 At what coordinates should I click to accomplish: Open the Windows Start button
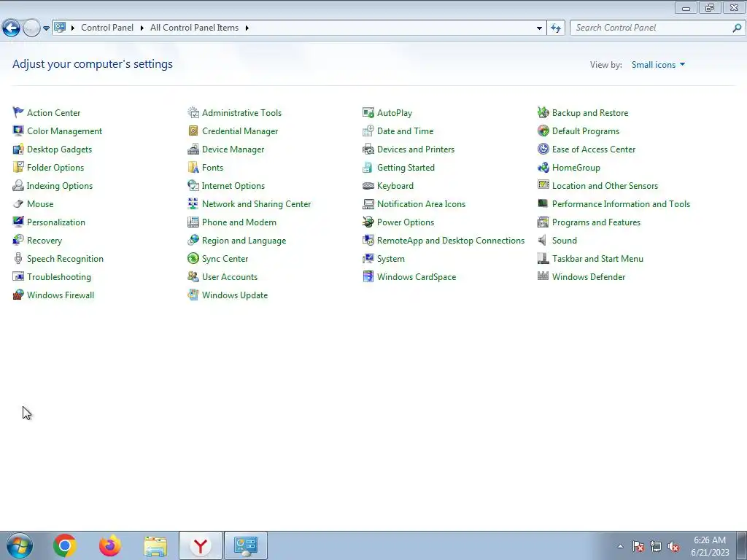click(20, 545)
